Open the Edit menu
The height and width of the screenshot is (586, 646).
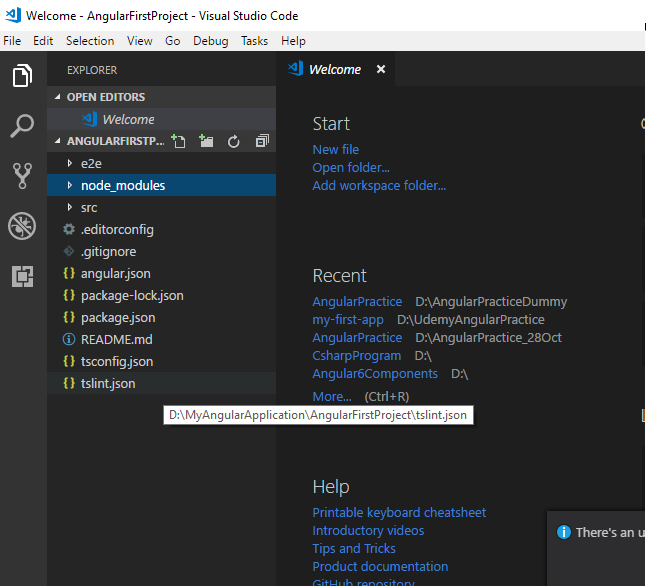pyautogui.click(x=43, y=41)
